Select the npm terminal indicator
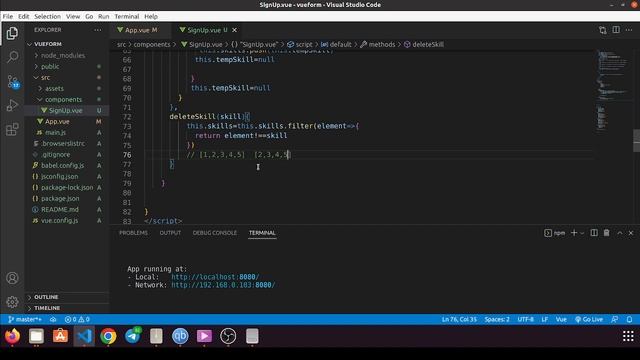This screenshot has width=640, height=360. pos(555,233)
